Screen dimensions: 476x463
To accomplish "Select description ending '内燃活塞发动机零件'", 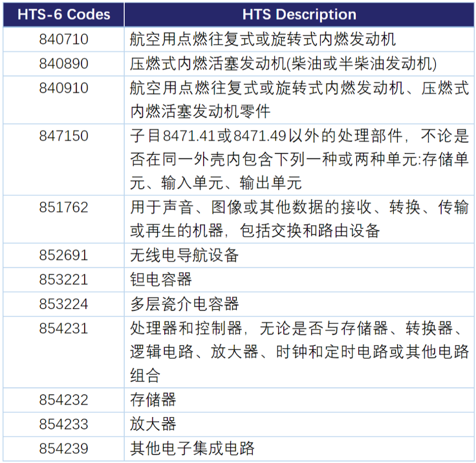I will click(299, 100).
